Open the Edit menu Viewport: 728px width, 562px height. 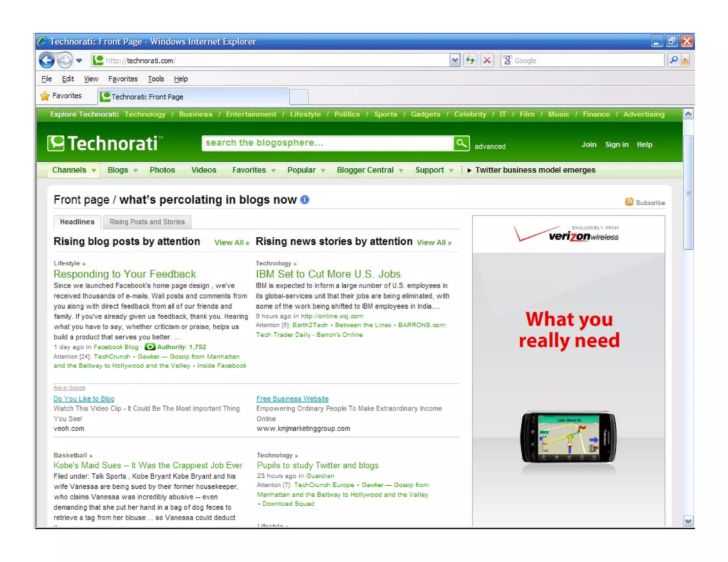click(68, 79)
